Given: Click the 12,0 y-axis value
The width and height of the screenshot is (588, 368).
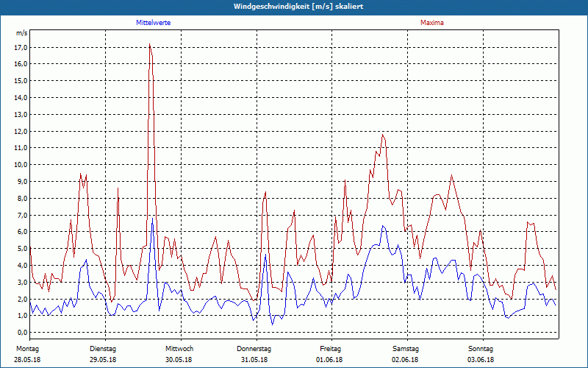Looking at the screenshot, I should coord(21,132).
